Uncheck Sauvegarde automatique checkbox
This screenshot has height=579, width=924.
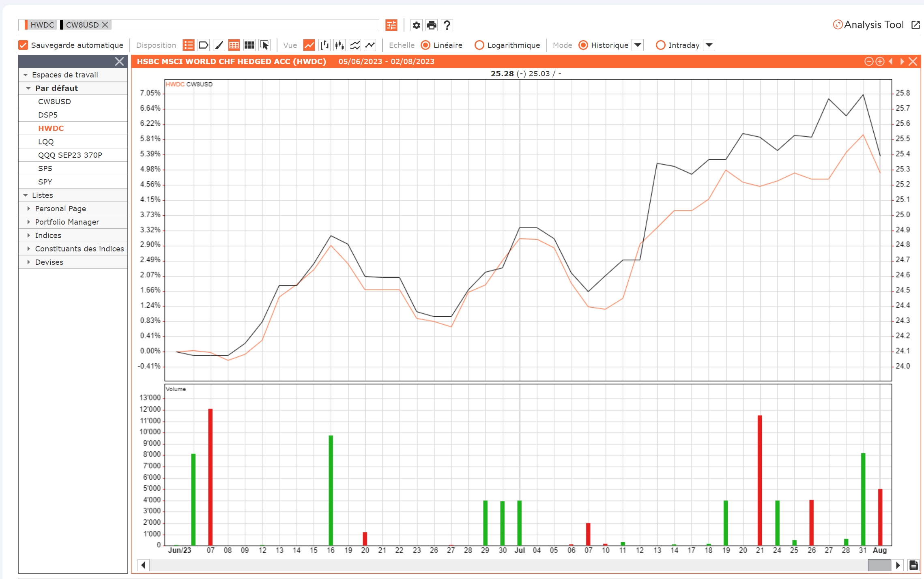24,45
